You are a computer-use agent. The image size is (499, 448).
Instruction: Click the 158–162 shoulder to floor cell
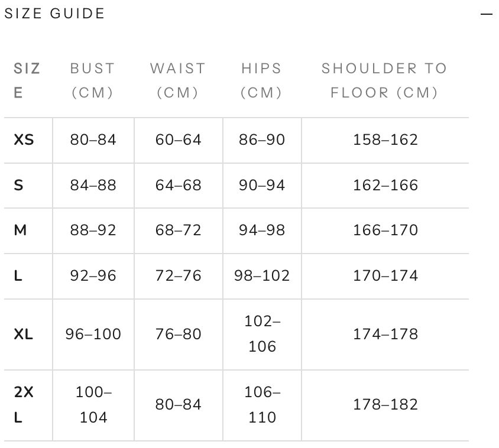point(385,139)
